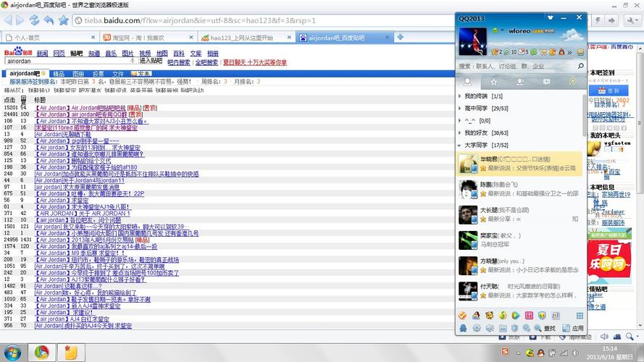Click the browser refresh icon
The height and width of the screenshot is (362, 644).
[x=35, y=20]
